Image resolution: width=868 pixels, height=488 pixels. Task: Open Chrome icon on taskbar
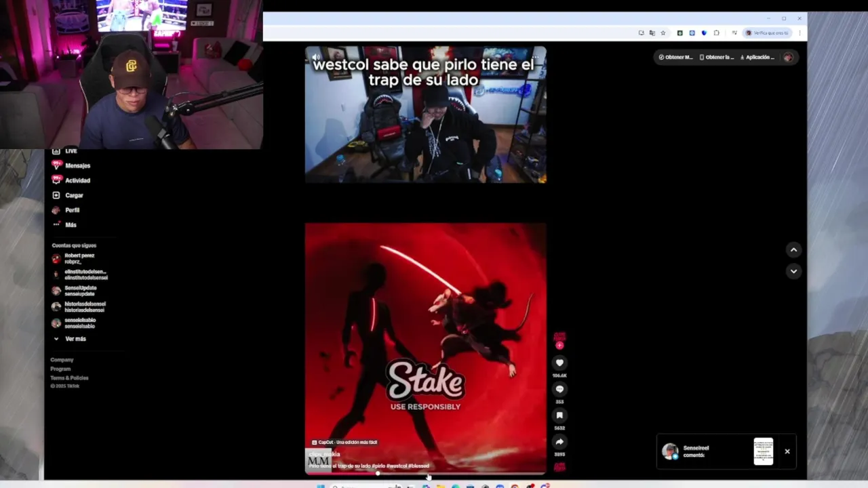click(515, 486)
